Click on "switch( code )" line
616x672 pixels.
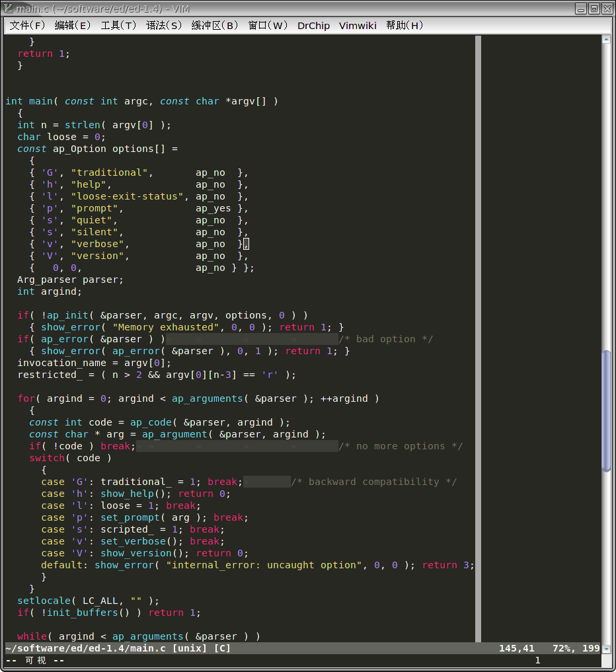pyautogui.click(x=70, y=458)
